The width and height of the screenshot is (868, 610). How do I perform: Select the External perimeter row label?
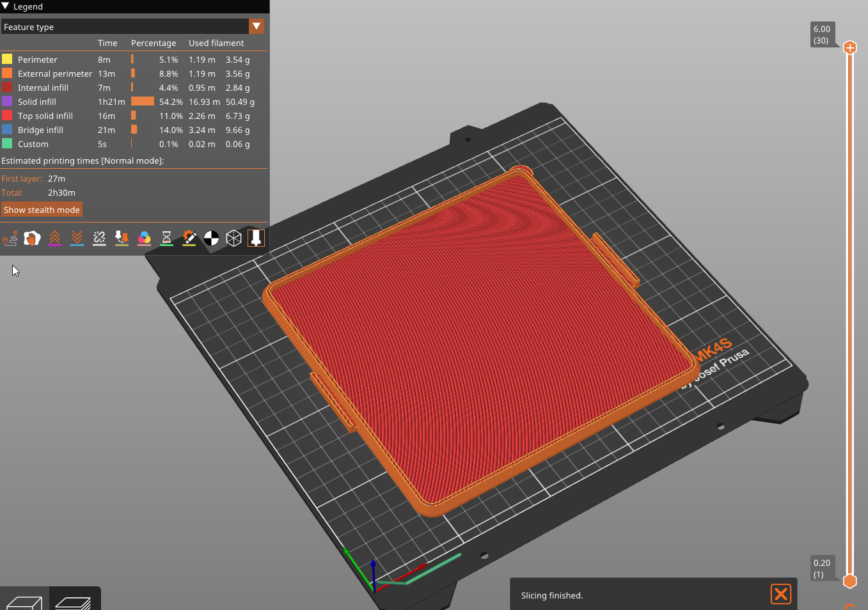55,74
